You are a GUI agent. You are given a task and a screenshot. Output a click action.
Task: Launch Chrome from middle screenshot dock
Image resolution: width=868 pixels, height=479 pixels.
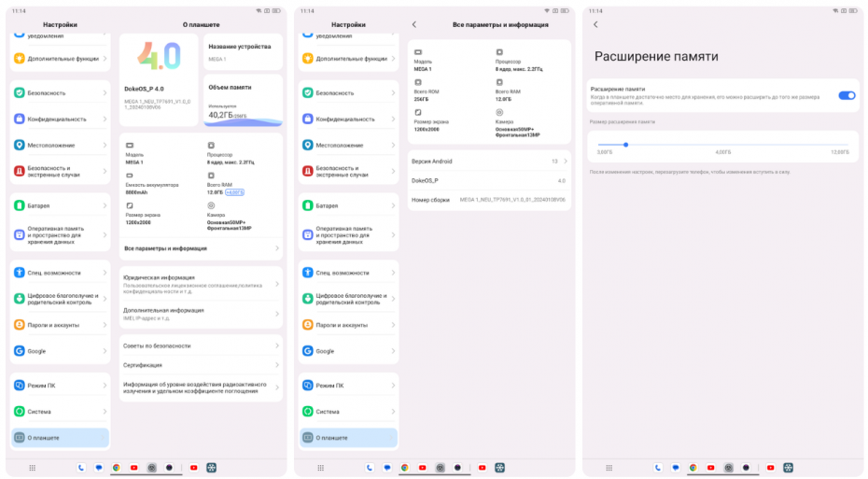[405, 468]
